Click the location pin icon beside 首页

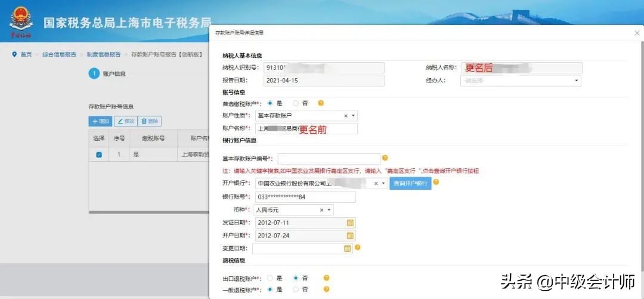[x=15, y=54]
